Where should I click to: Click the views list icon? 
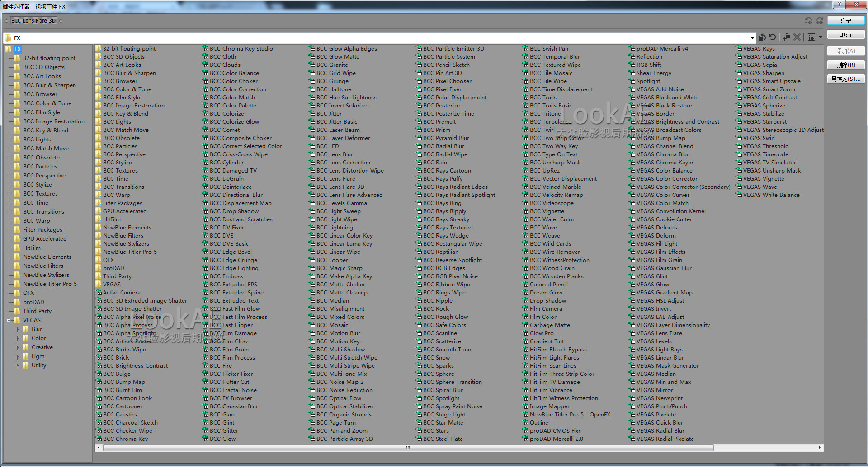click(811, 37)
